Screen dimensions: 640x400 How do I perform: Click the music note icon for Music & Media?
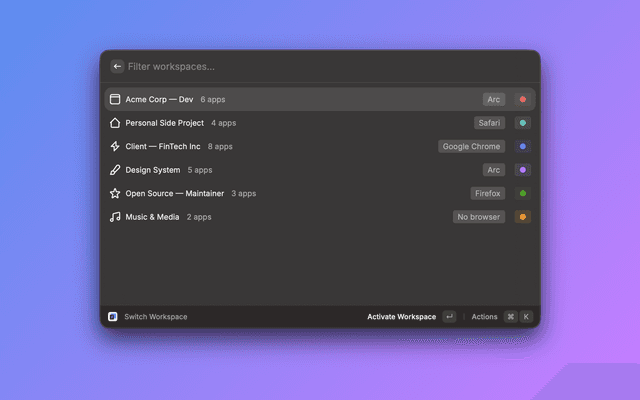pyautogui.click(x=115, y=217)
